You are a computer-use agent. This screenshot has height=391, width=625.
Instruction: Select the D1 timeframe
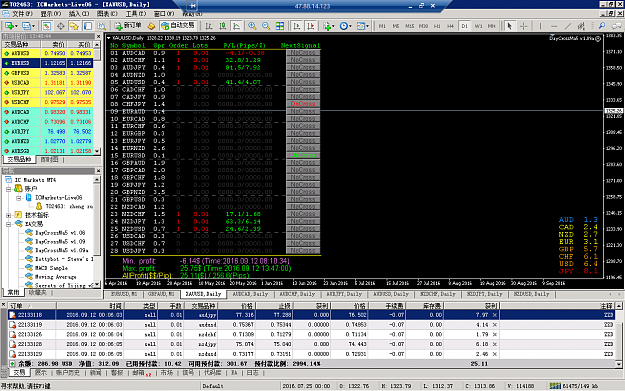tap(464, 26)
